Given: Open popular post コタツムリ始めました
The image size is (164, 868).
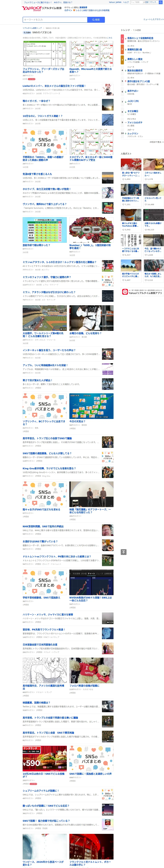Looking at the screenshot, I should 153,174.
